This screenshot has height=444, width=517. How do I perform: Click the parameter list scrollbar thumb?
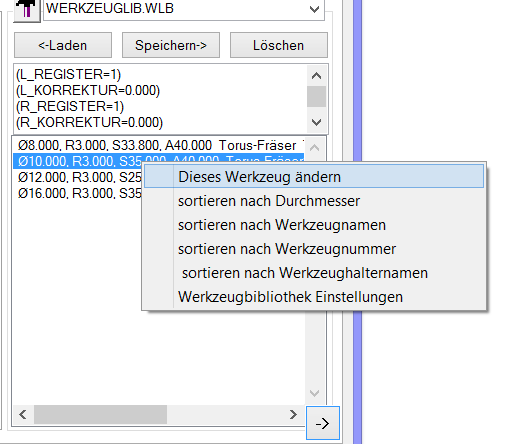tap(316, 97)
